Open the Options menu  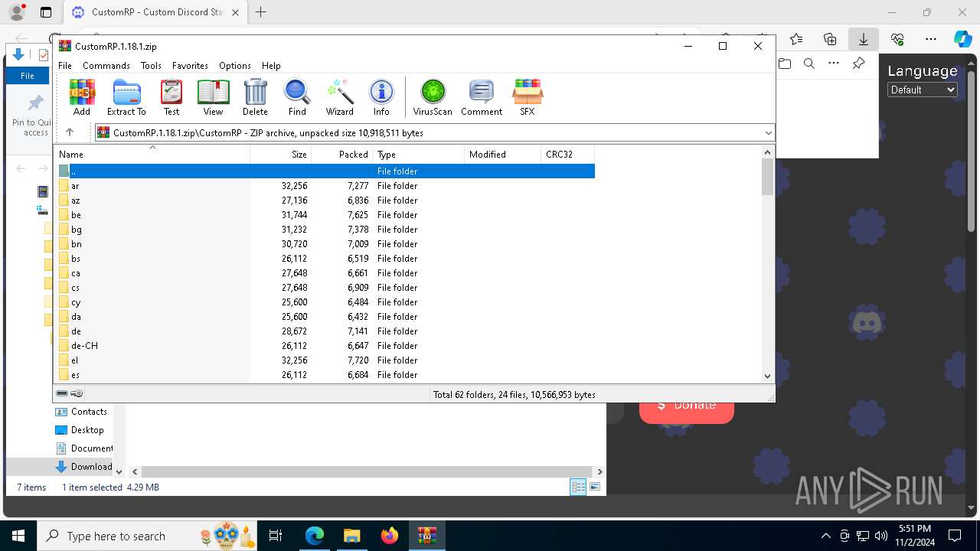pos(234,66)
